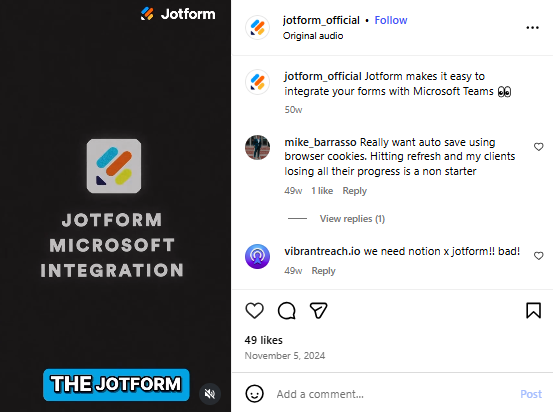Viewport: 553px width, 412px height.
Task: Open the three-dot more options menu
Action: 532,28
